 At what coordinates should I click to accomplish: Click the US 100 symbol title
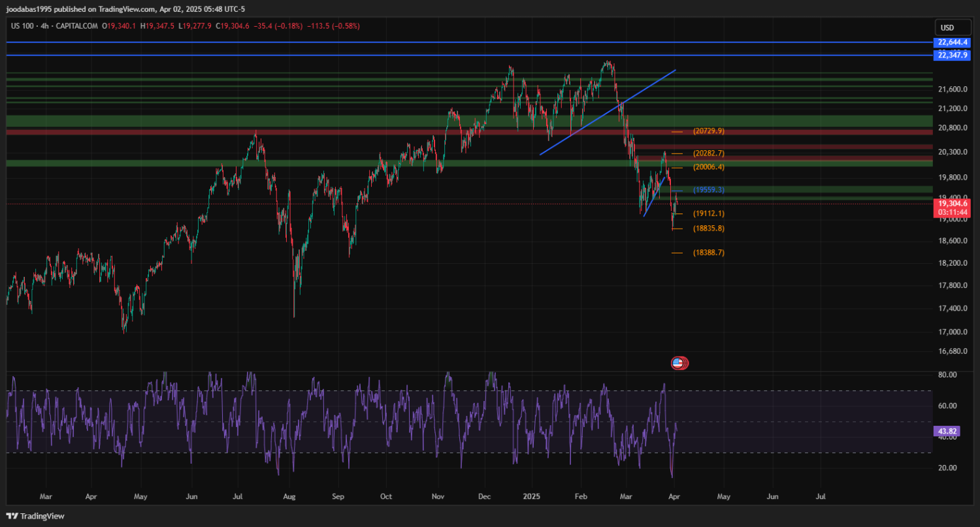point(24,26)
